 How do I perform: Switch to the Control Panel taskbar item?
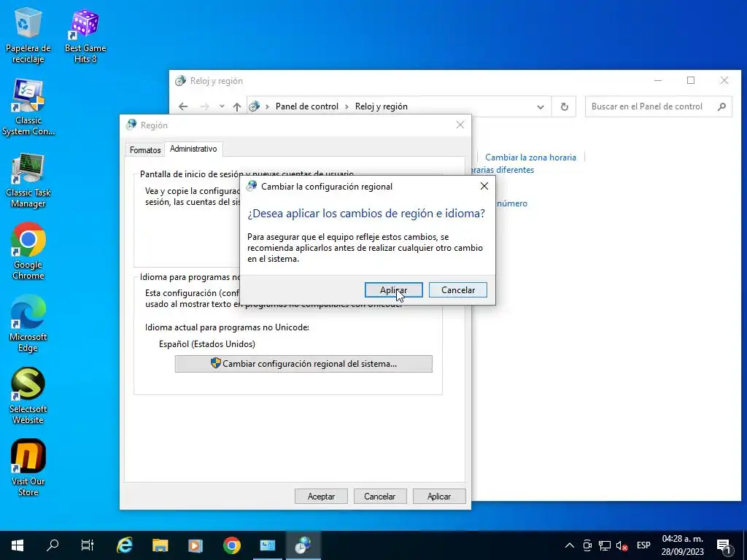tap(267, 545)
